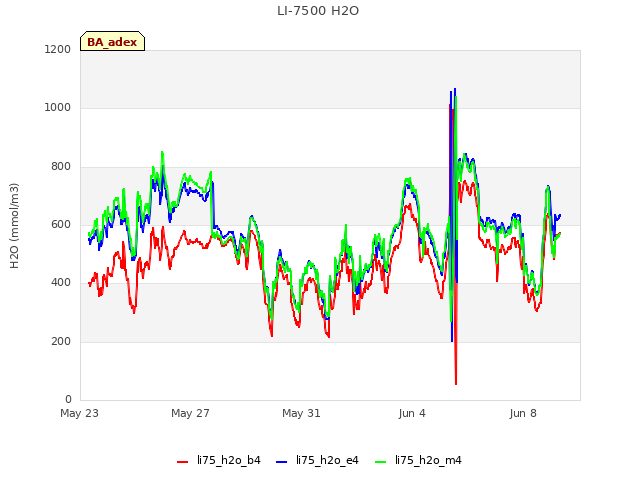The image size is (640, 480).
Task: Click the 800 y-axis tick label
Action: (61, 166)
